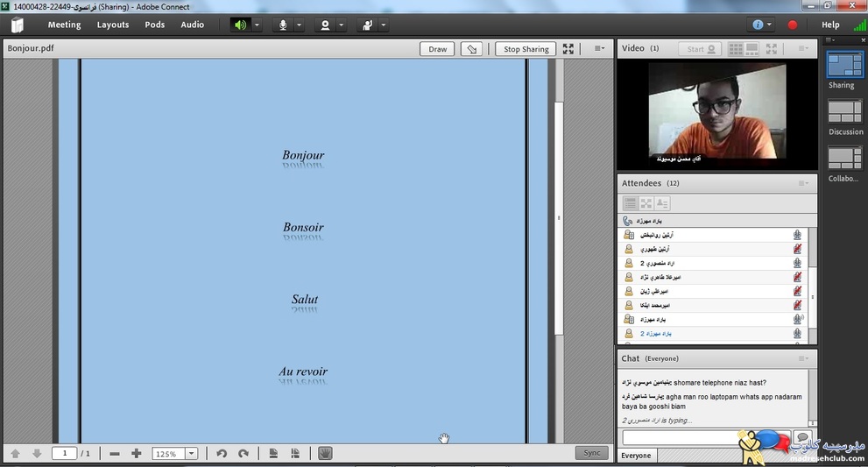Viewport: 868px width, 467px height.
Task: Click the phone icon of active speaker
Action: click(x=627, y=221)
